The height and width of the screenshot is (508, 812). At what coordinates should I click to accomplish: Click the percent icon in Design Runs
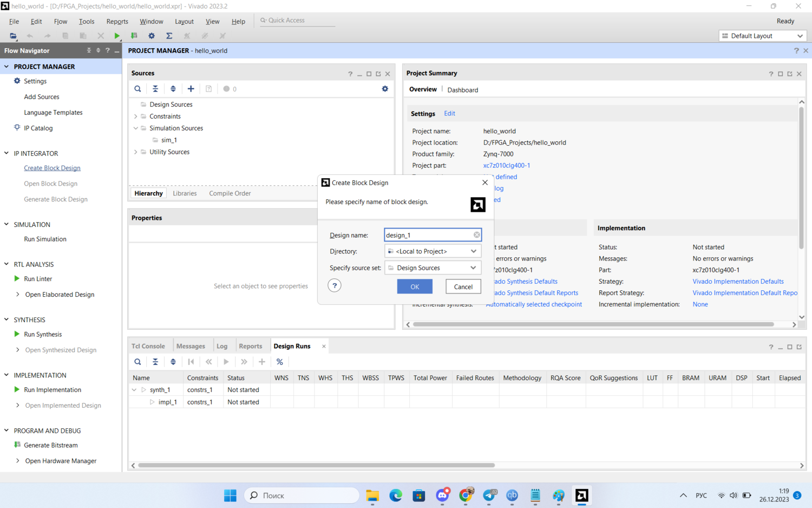point(279,362)
